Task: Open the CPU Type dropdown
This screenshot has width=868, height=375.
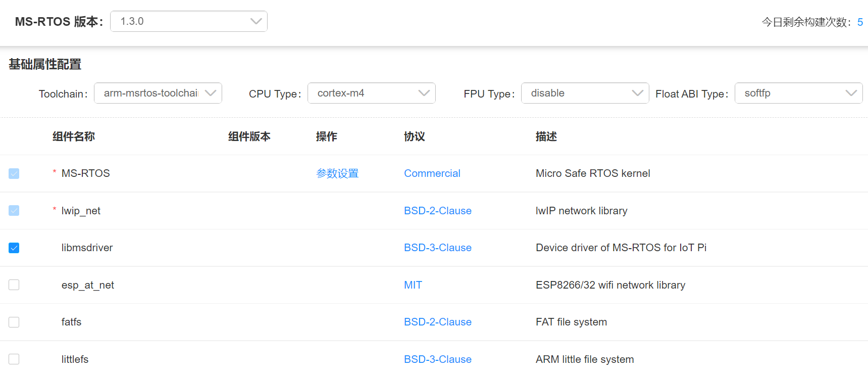Action: (371, 93)
